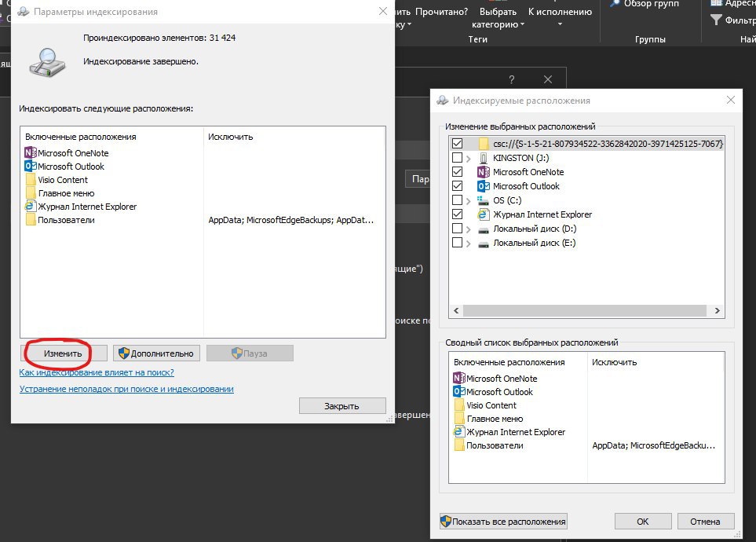
Task: Click Показать все расположения button
Action: pos(503,522)
